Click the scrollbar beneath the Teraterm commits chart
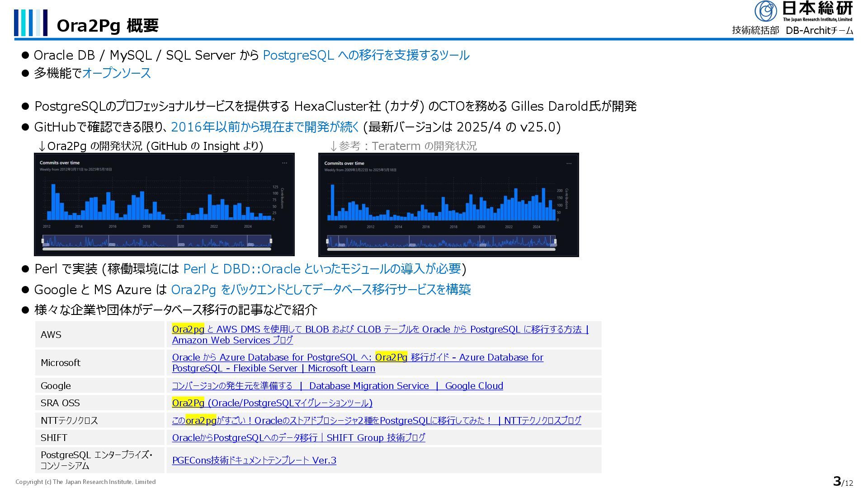868x488 pixels. pos(441,249)
